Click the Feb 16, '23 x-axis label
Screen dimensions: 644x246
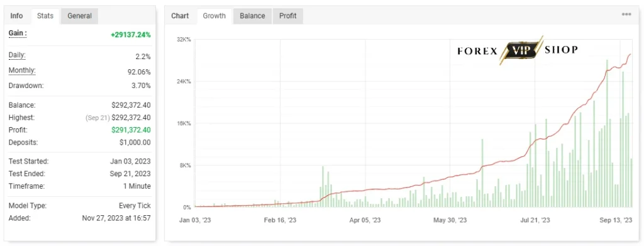coord(280,221)
